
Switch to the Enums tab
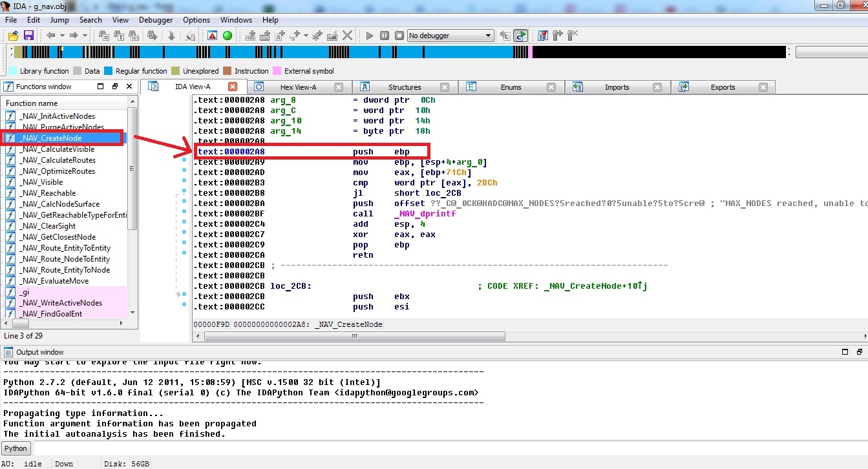(x=511, y=87)
